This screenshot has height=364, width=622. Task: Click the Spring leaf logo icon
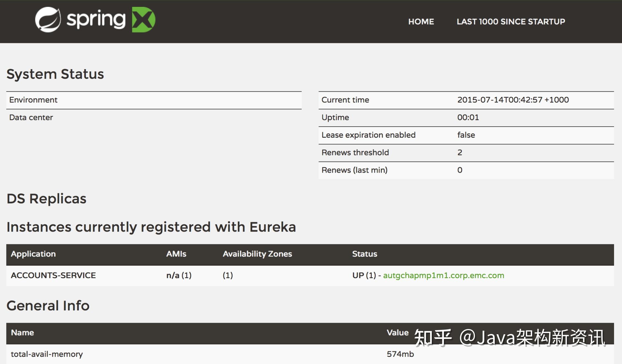[x=48, y=20]
